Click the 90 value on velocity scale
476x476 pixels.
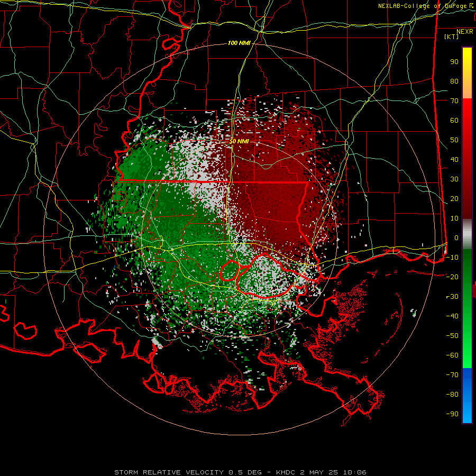(454, 62)
